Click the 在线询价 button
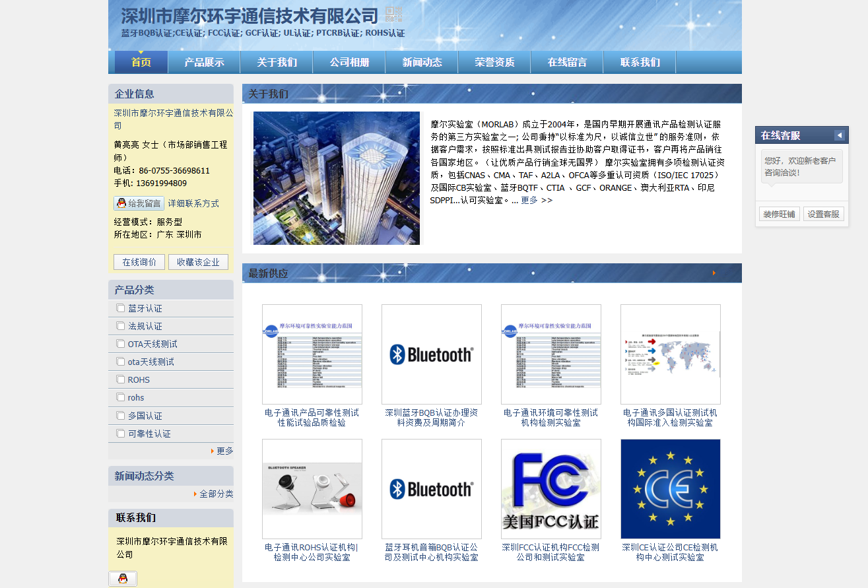The height and width of the screenshot is (588, 868). [139, 261]
